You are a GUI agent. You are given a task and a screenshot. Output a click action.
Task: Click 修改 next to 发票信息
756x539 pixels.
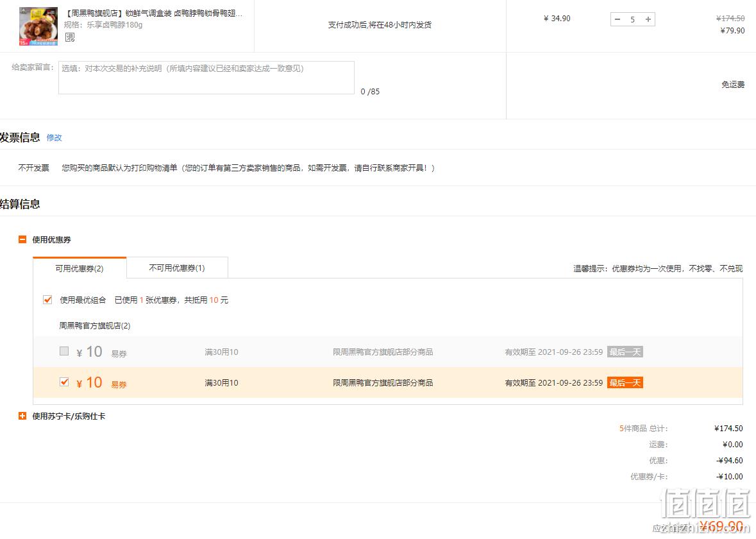[x=54, y=138]
